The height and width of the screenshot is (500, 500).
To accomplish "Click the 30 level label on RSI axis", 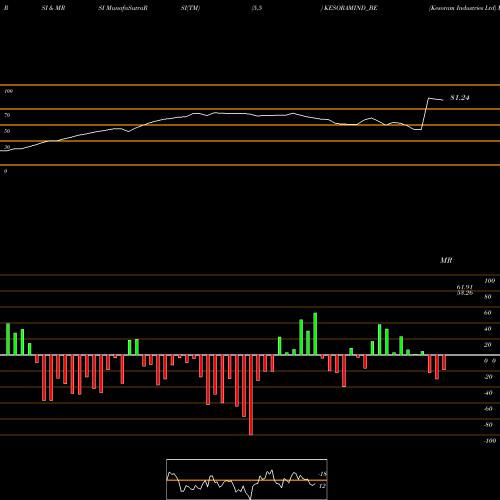I will click(7, 147).
